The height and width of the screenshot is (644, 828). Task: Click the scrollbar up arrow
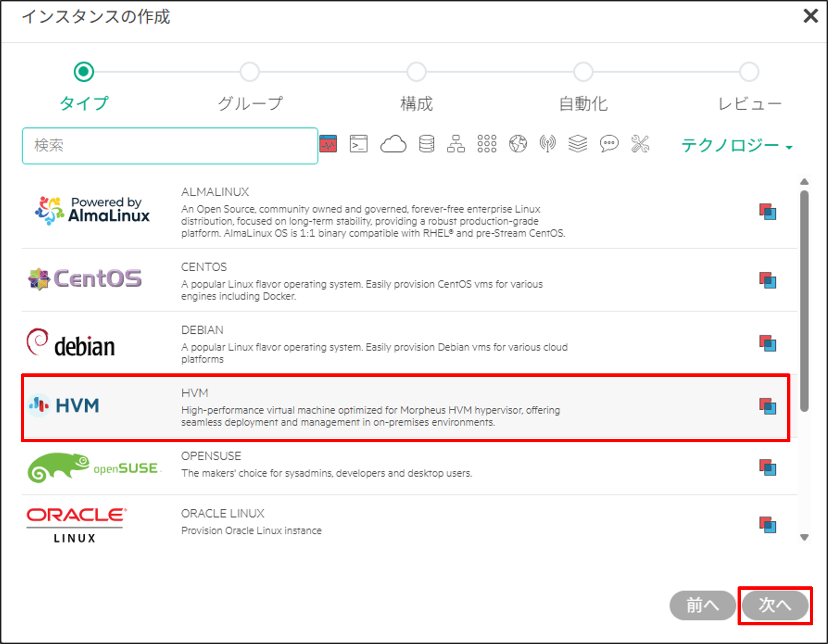[804, 182]
